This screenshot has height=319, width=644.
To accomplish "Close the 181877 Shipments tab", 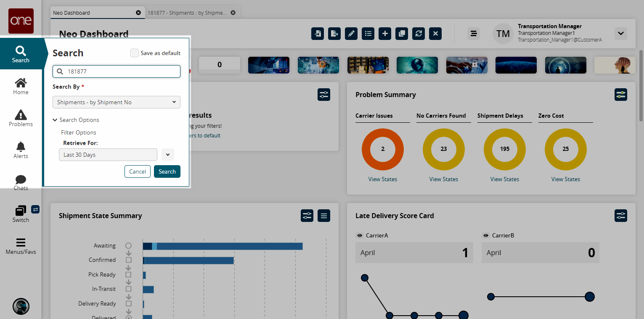I will (233, 13).
